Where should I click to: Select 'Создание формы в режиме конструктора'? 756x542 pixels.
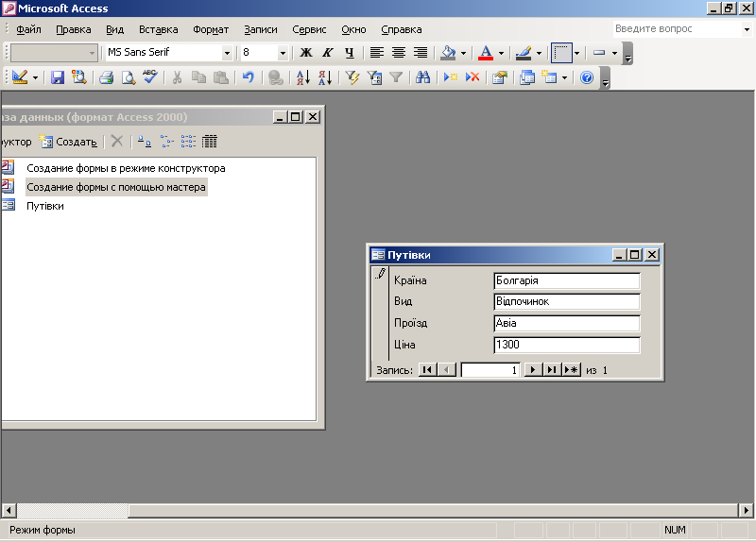(126, 168)
